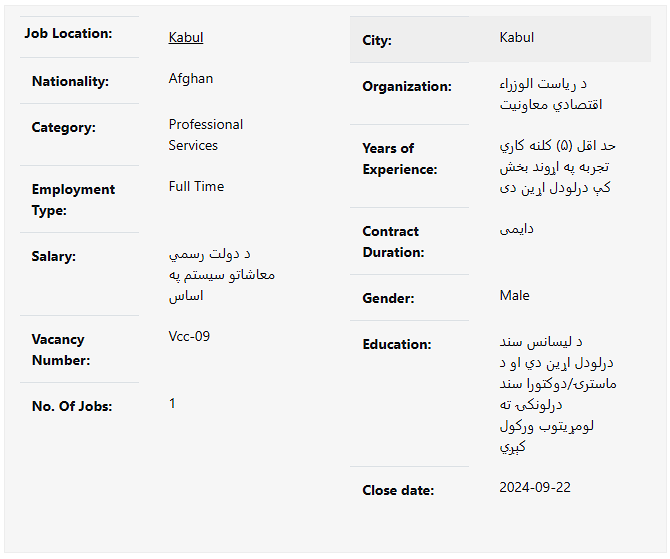This screenshot has height=559, width=670.
Task: Select the close date 2024-09-22
Action: [535, 488]
